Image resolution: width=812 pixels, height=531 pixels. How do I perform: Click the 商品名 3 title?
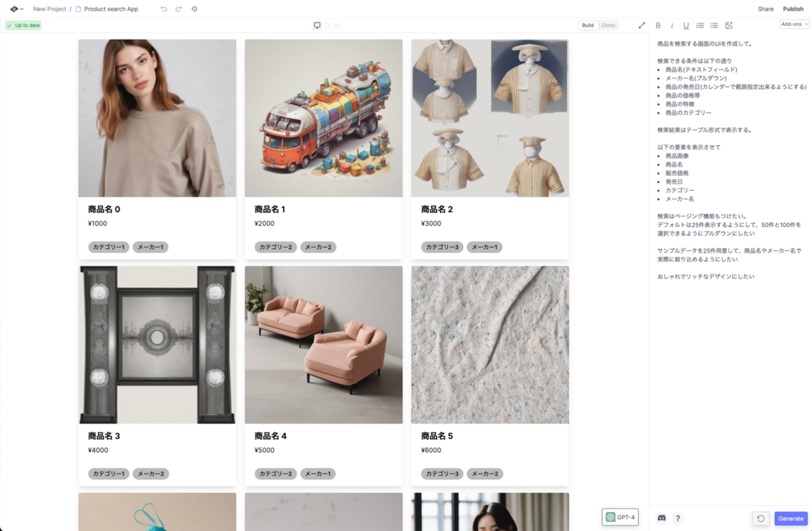tap(104, 436)
